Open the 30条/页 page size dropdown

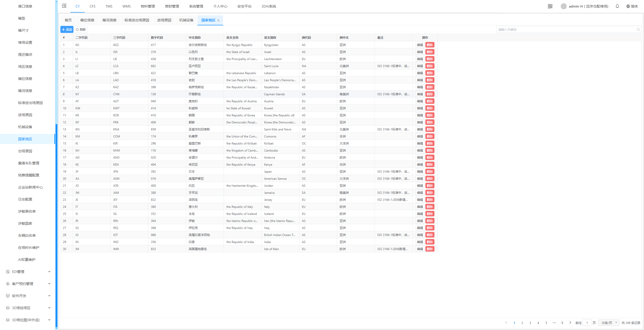(x=609, y=323)
